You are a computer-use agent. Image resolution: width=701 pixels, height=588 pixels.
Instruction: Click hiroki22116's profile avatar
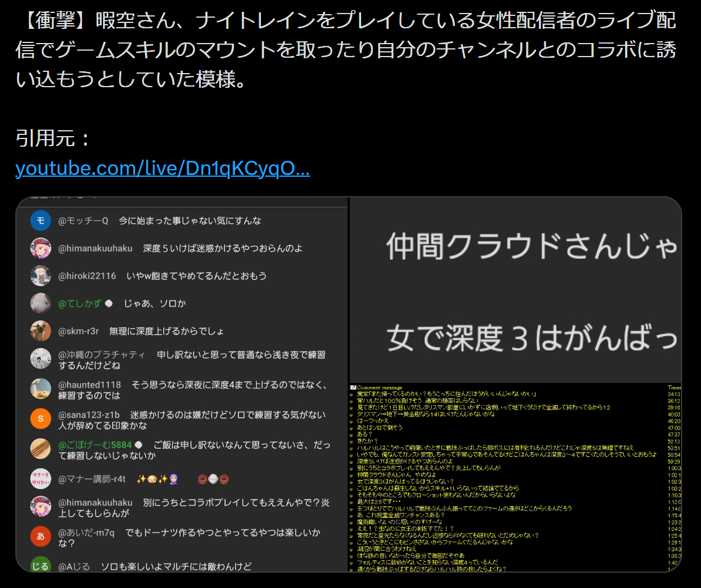tap(41, 276)
